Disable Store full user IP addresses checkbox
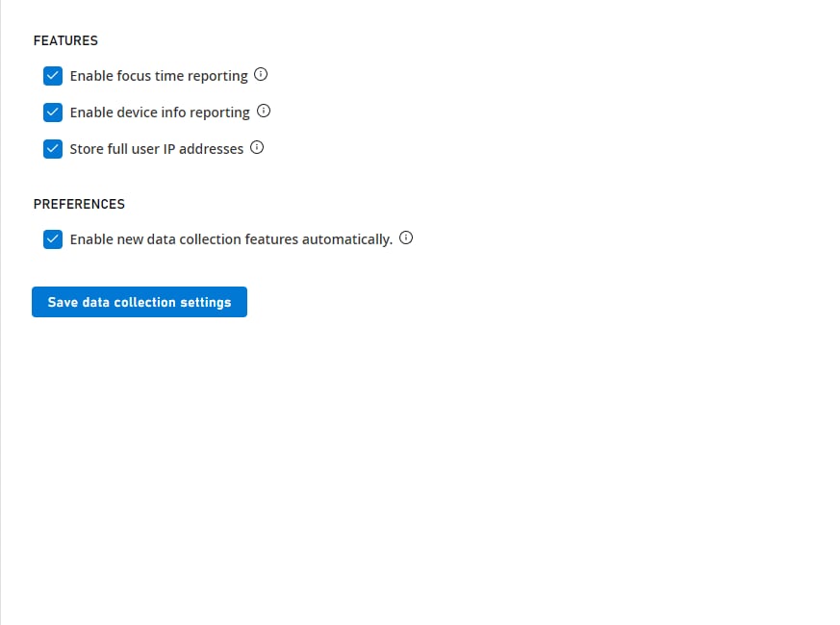 [53, 149]
